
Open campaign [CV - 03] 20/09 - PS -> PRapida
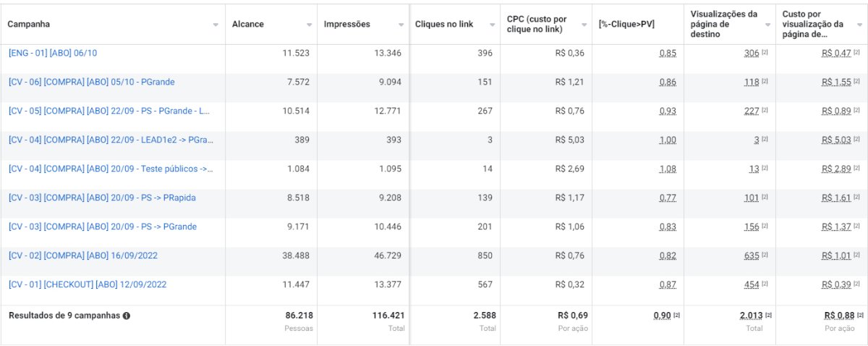coord(102,198)
